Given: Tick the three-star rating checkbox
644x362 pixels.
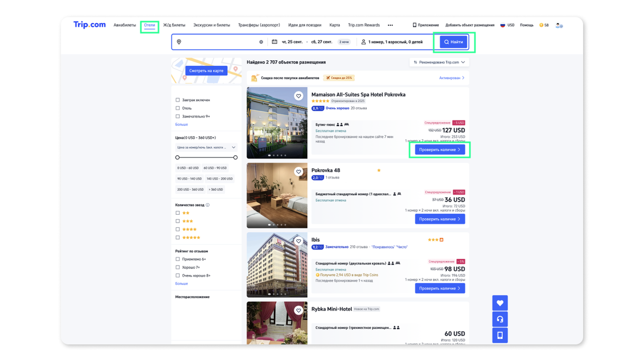Looking at the screenshot, I should coord(178,221).
